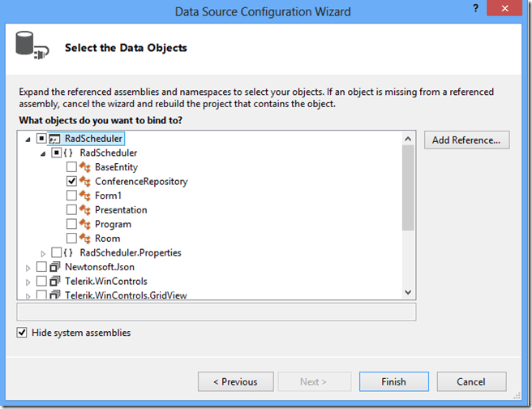Click the Telerik.WinControls assembly icon
Viewport: 532px width, 409px height.
point(56,281)
